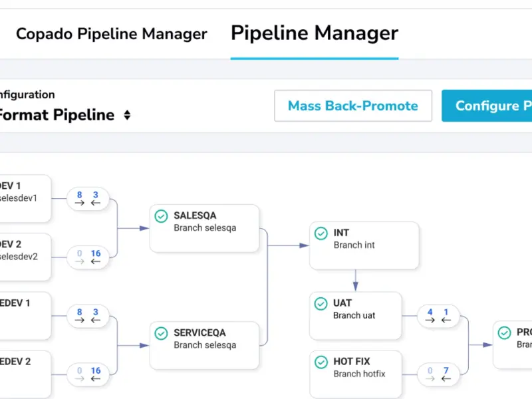Click back-promote count 16 next to selesdev2
532x399 pixels.
(x=96, y=253)
